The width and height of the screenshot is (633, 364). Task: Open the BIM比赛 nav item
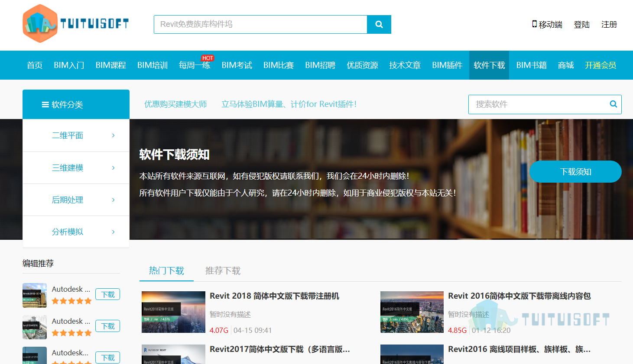(x=279, y=65)
